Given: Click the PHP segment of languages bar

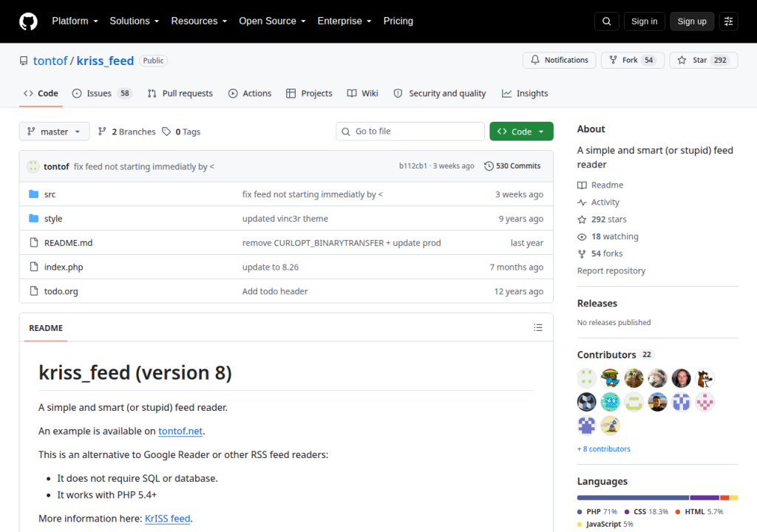Looking at the screenshot, I should [633, 498].
